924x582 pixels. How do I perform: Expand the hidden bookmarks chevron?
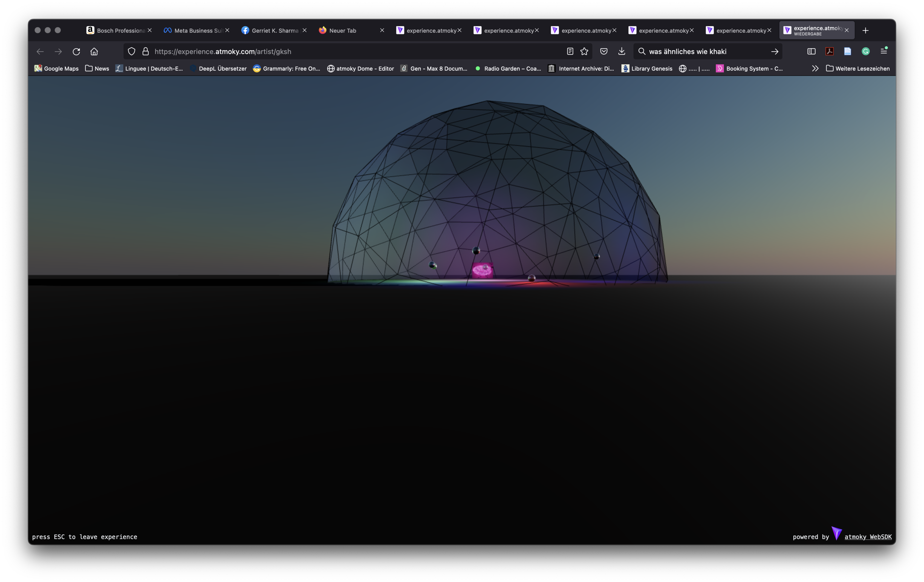[x=815, y=68]
